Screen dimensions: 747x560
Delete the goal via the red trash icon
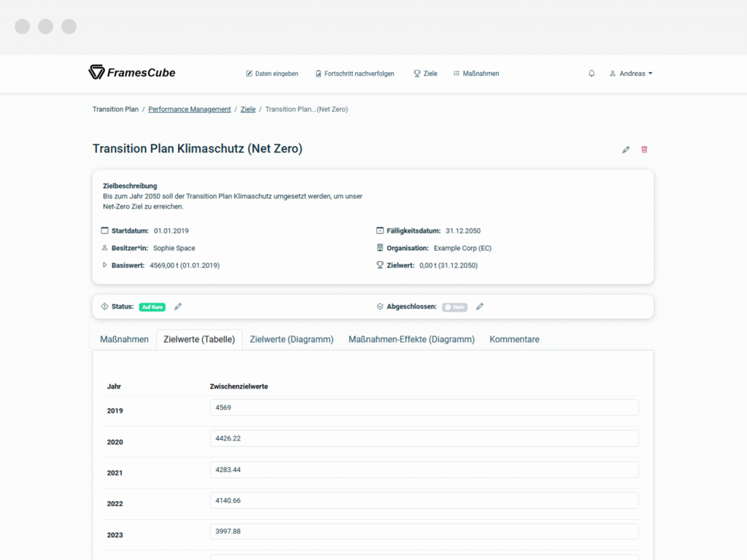tap(644, 149)
